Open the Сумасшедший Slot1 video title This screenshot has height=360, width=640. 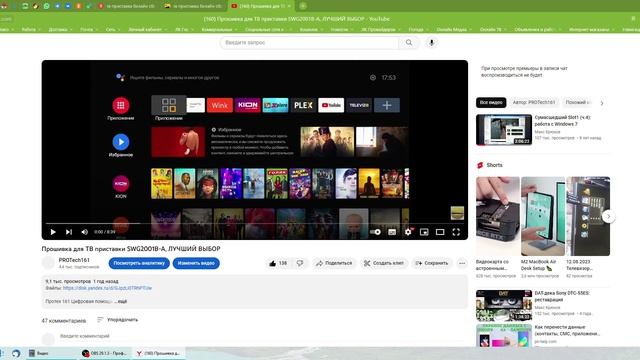point(562,120)
